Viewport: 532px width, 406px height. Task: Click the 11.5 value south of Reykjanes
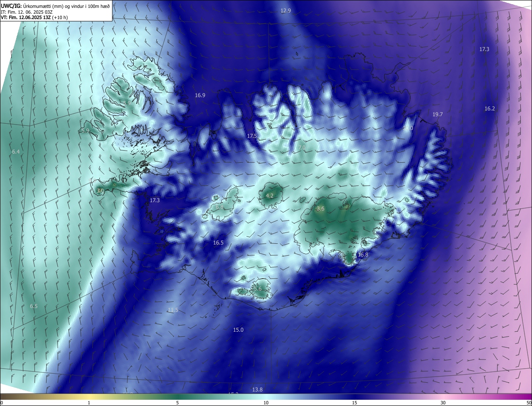point(173,310)
